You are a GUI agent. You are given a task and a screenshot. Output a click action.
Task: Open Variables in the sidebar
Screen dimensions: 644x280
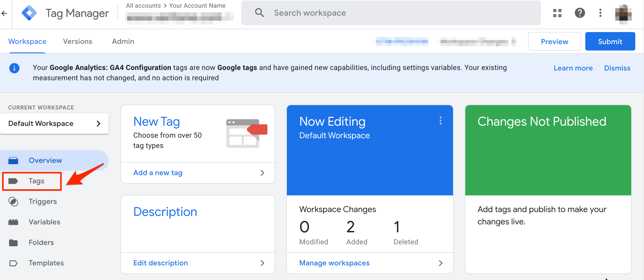click(x=44, y=222)
